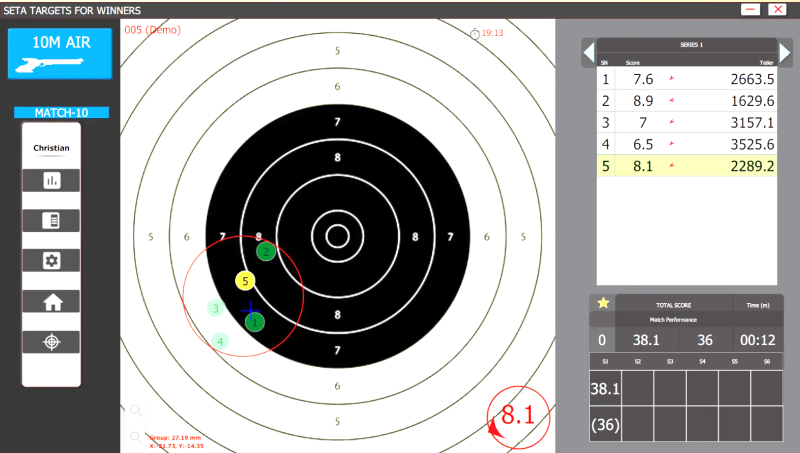Open settings with the gear icon

click(x=51, y=260)
